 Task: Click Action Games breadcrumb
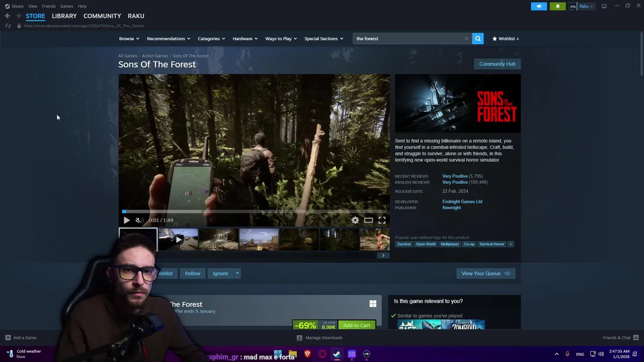(155, 56)
